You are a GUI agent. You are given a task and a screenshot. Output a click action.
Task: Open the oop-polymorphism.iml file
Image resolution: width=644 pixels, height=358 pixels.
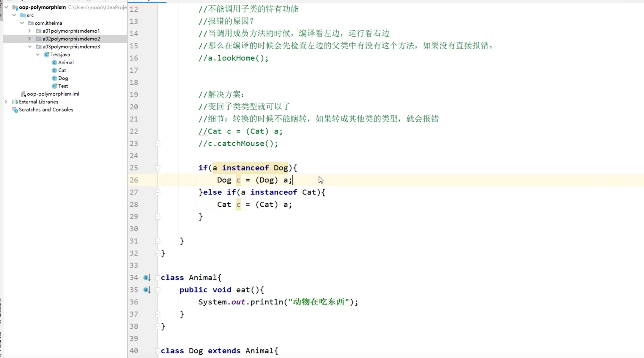[x=53, y=94]
